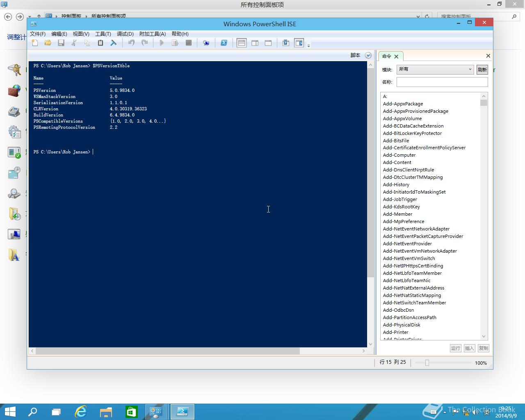Viewport: 525px width, 420px height.
Task: Click the console prompt line PS C:\Users\Rob Jansen>
Action: pos(62,152)
